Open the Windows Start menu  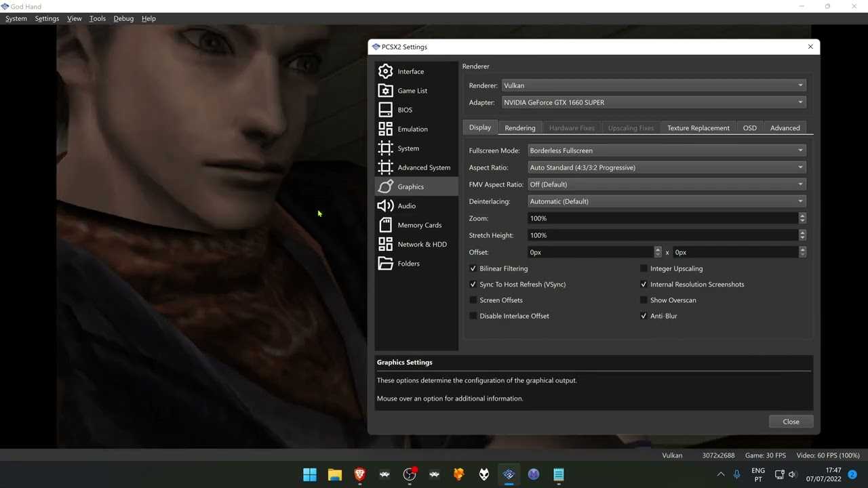click(x=310, y=474)
